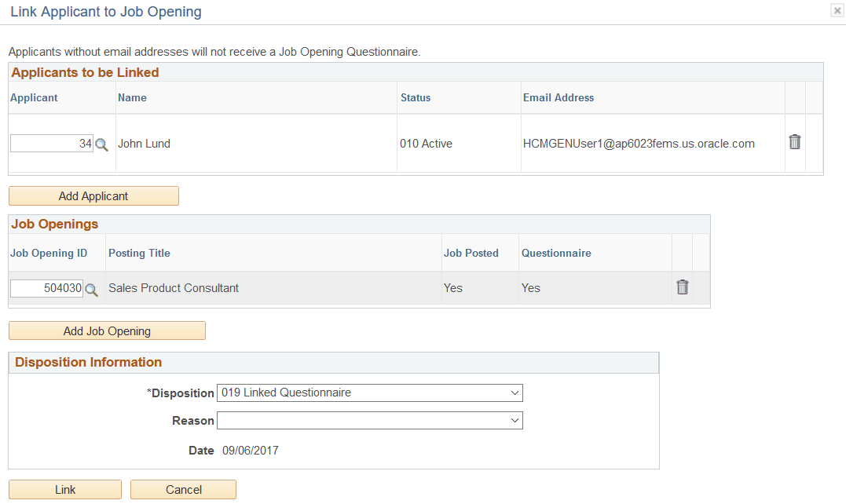Cancel the linking operation
Screen dimensions: 846x504
[x=183, y=489]
